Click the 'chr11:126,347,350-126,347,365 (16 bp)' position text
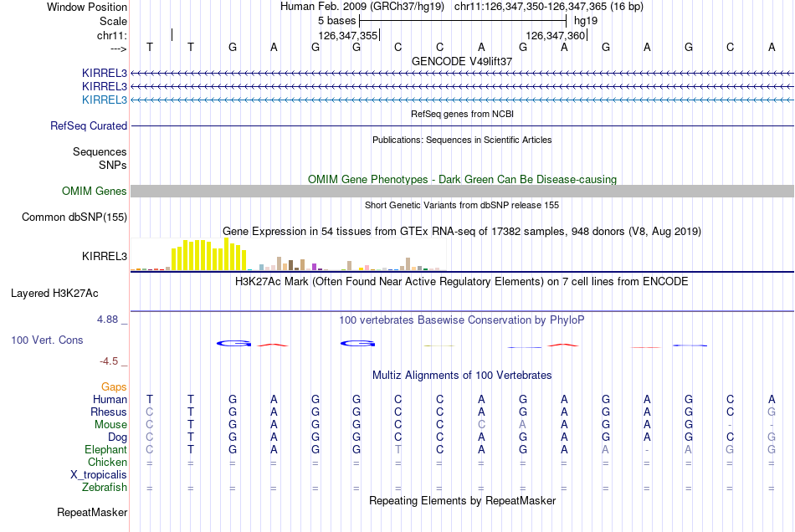The width and height of the screenshot is (795, 532). [549, 7]
